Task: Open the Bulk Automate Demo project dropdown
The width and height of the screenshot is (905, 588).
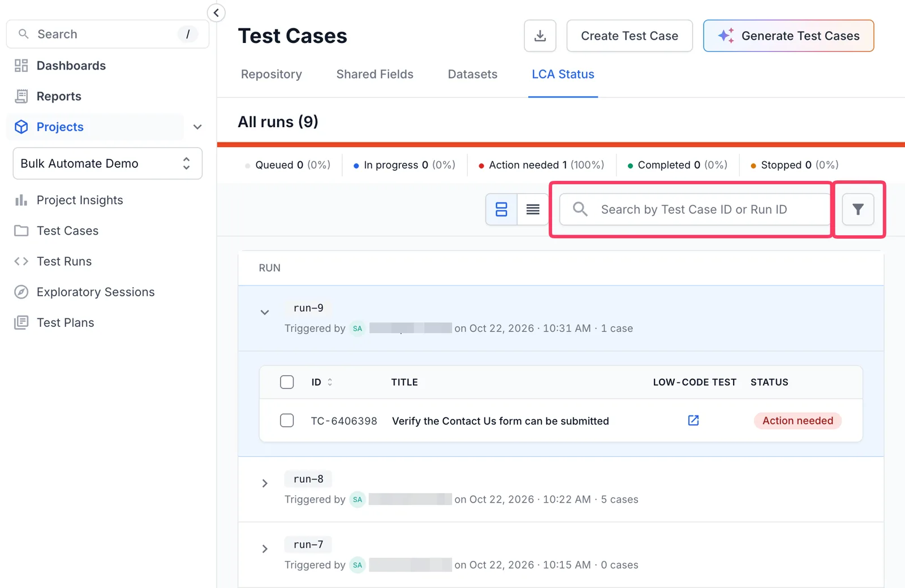Action: [x=107, y=163]
